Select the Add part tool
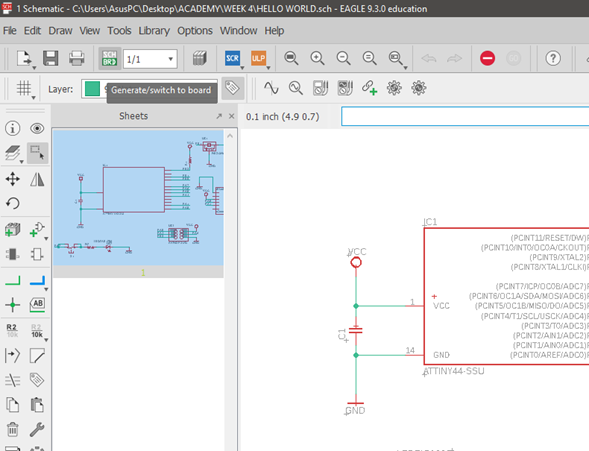589x451 pixels. point(12,230)
